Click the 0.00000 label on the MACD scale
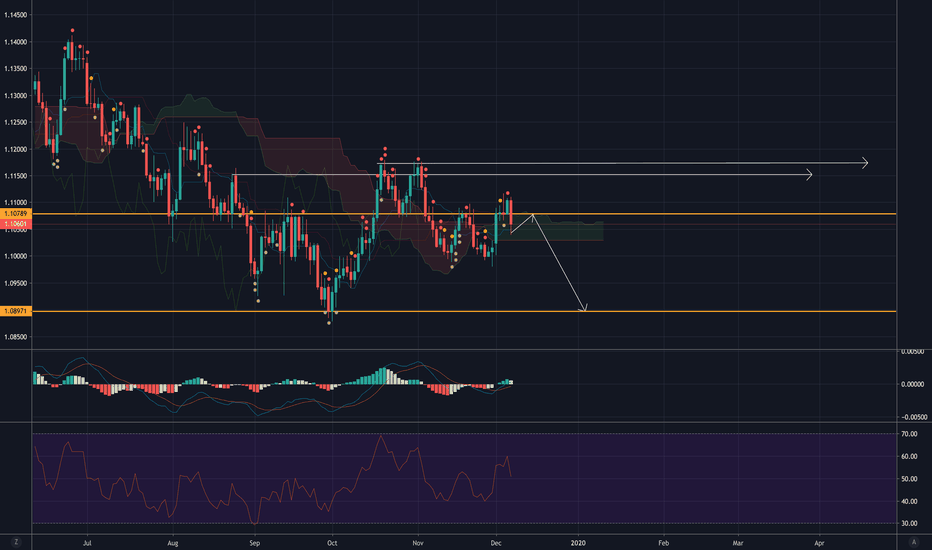932x550 pixels. tap(914, 384)
